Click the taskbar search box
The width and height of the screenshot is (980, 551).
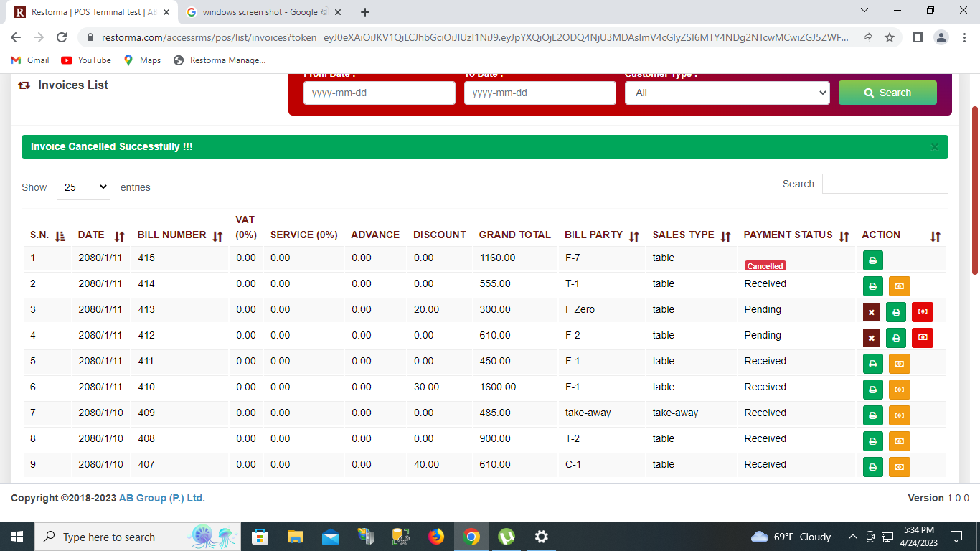tap(138, 537)
